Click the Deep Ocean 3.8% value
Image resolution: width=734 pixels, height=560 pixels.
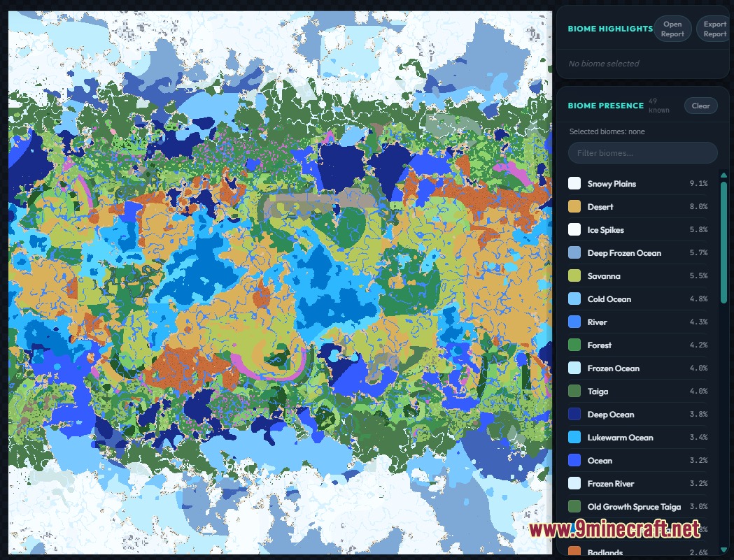click(698, 414)
